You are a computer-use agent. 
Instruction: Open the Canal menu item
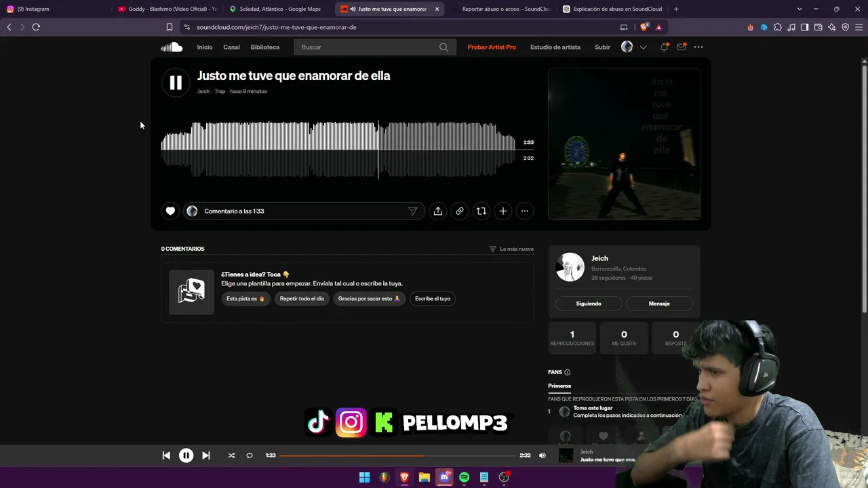pyautogui.click(x=231, y=47)
